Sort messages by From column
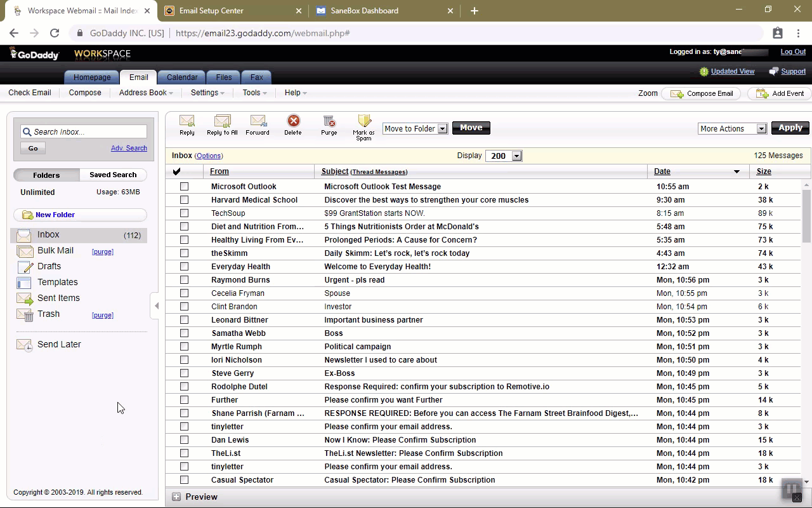The width and height of the screenshot is (812, 508). 219,171
